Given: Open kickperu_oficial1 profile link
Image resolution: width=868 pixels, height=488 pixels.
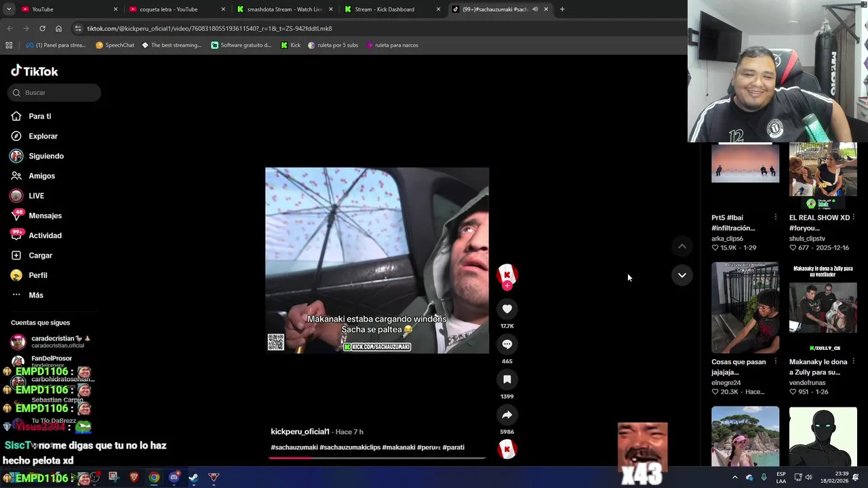Looking at the screenshot, I should click(300, 432).
